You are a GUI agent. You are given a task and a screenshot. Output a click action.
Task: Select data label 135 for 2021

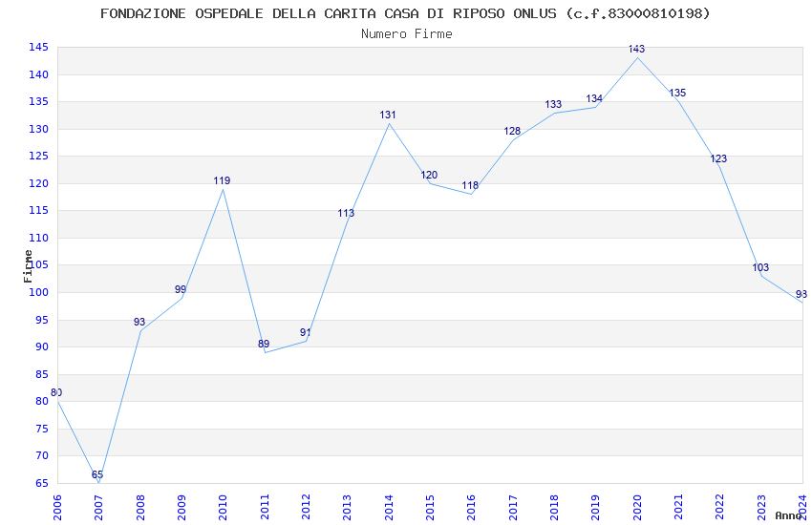(677, 93)
